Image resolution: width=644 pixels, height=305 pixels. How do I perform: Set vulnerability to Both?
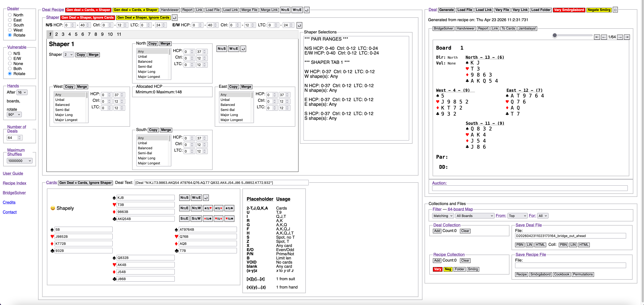pyautogui.click(x=10, y=69)
